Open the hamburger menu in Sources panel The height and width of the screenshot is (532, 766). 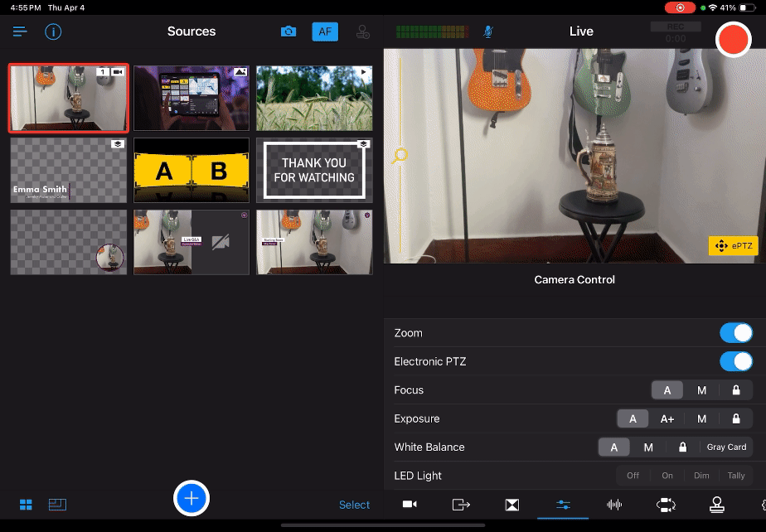[20, 31]
